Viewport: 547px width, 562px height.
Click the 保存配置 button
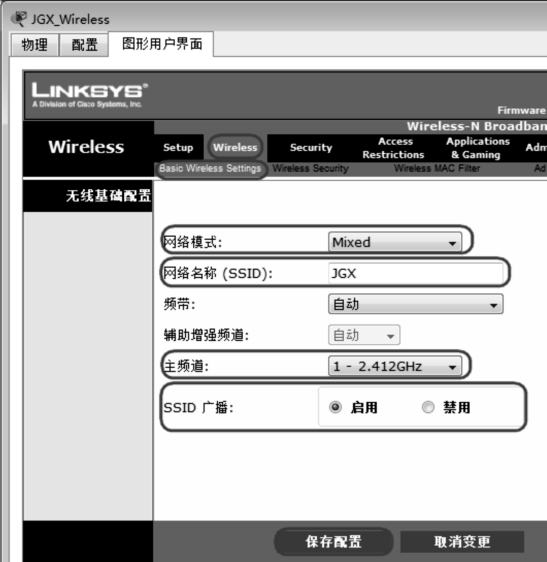point(333,542)
